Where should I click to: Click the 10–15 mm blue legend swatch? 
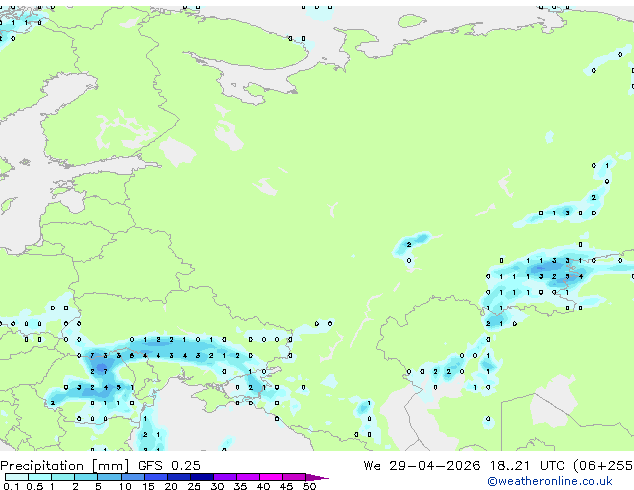132,477
